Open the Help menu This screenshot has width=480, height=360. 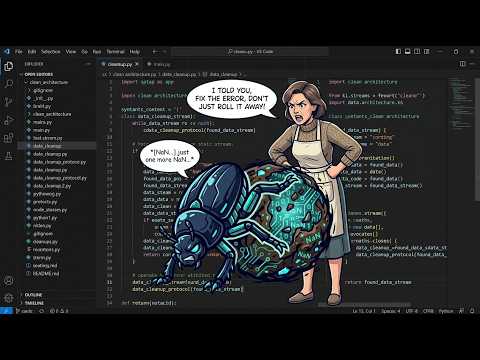tap(135, 52)
